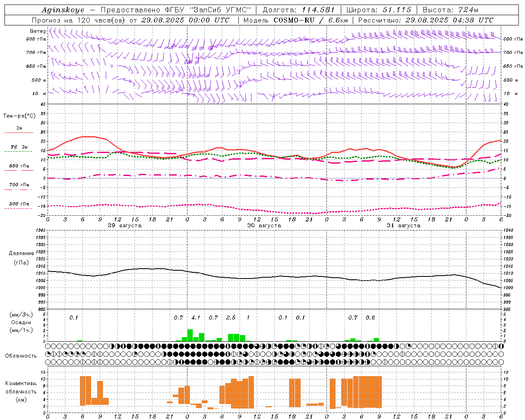The image size is (525, 420).
Task: Click the latitude value 51.115
Action: (x=397, y=10)
